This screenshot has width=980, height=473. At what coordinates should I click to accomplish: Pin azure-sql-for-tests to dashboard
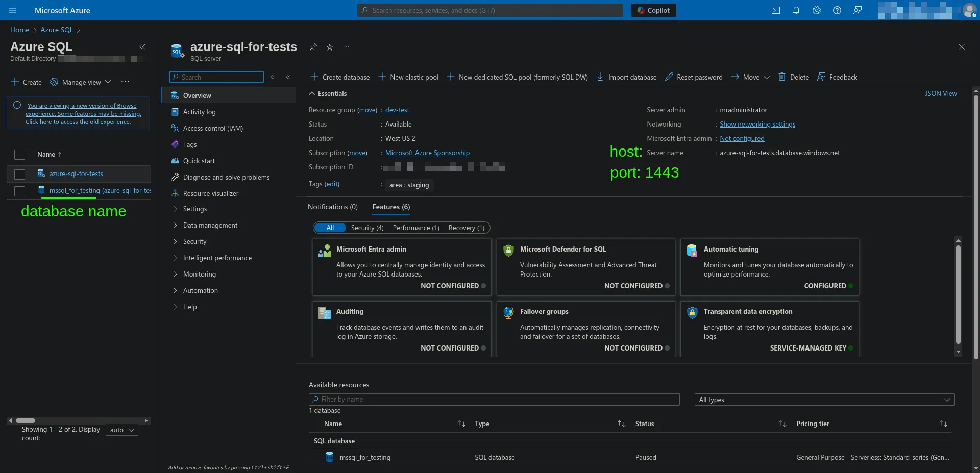coord(313,47)
